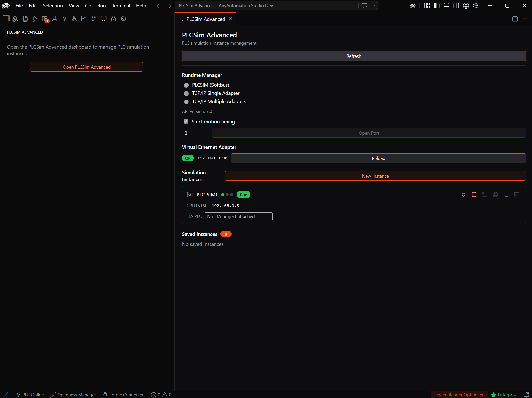Image resolution: width=532 pixels, height=398 pixels.
Task: Select TCP/IP Multiple Adapters radio option
Action: click(186, 102)
